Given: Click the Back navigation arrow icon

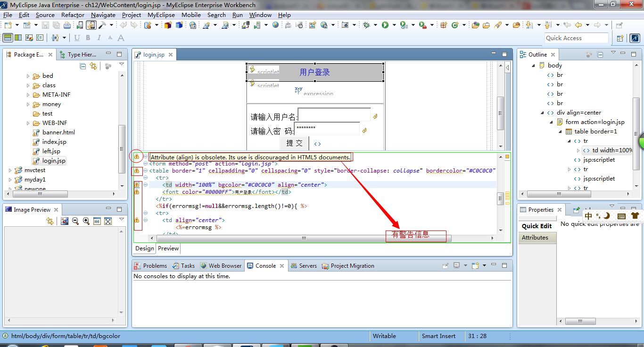Looking at the screenshot, I should pos(578,25).
